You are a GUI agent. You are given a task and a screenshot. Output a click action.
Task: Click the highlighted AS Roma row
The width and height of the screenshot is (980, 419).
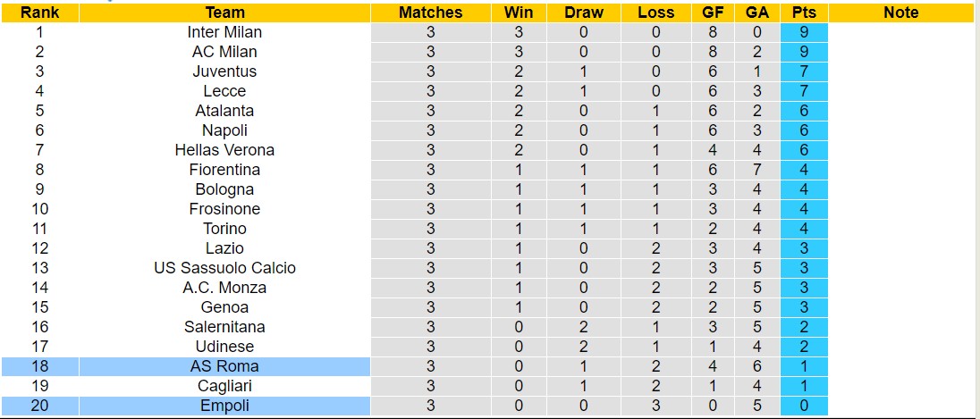pyautogui.click(x=224, y=366)
